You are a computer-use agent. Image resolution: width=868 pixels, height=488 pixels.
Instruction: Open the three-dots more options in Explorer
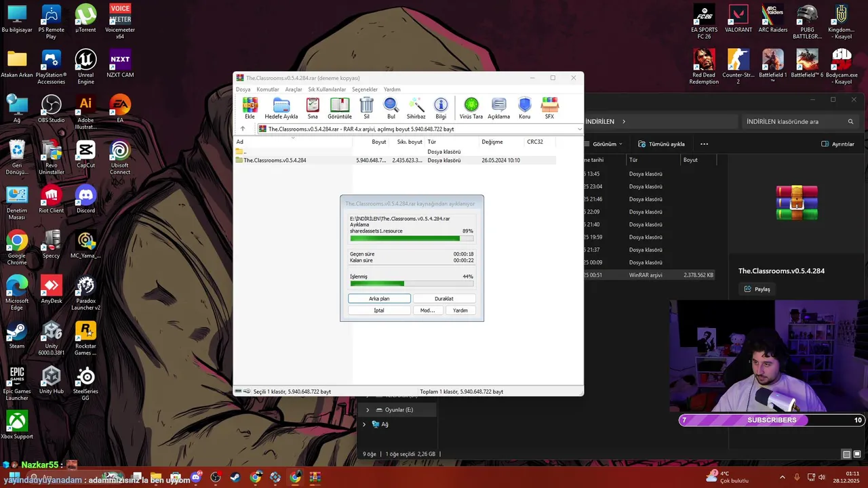(x=704, y=144)
